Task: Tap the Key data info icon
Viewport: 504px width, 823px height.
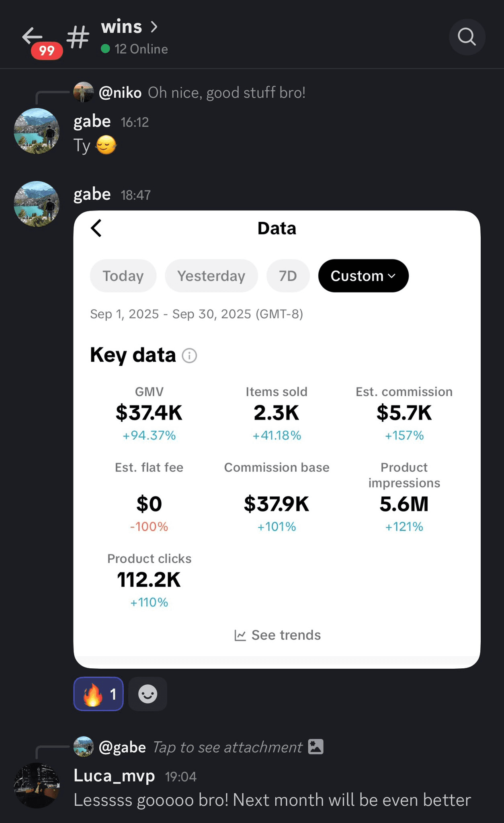Action: tap(189, 356)
